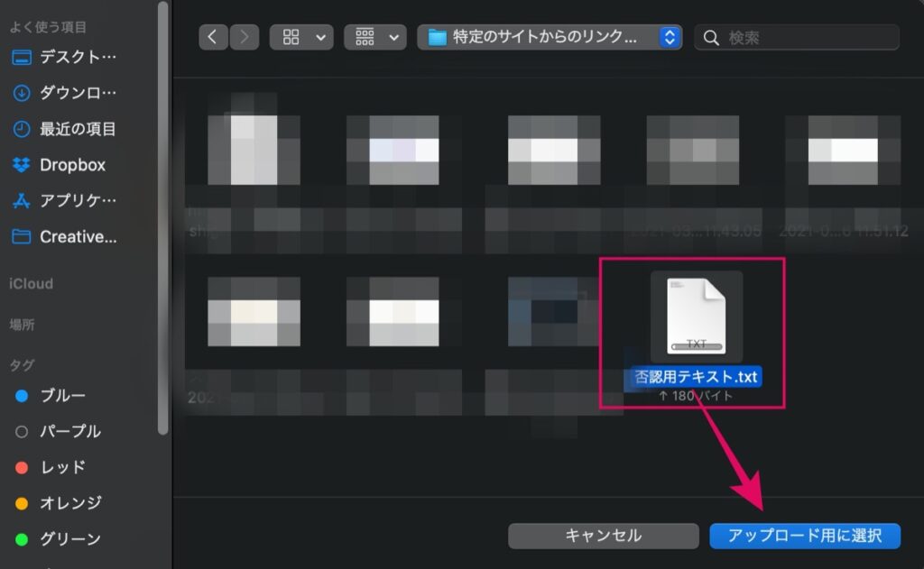
Task: Select the purple tag circle
Action: (22, 432)
